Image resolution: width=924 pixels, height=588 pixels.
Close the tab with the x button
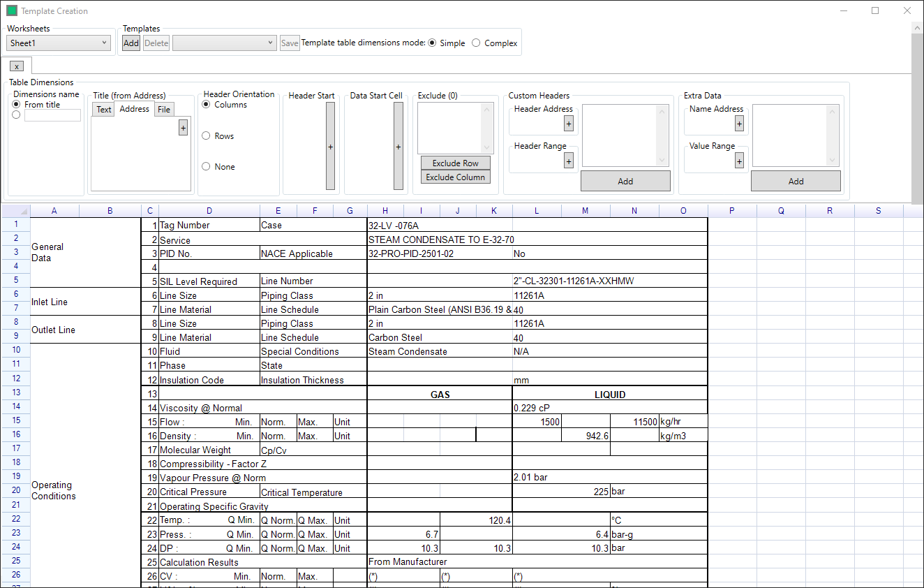click(x=17, y=66)
